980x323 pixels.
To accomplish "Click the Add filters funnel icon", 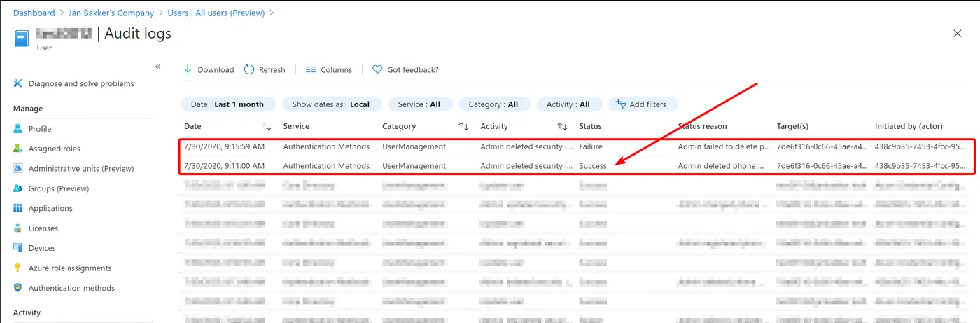I will click(620, 104).
